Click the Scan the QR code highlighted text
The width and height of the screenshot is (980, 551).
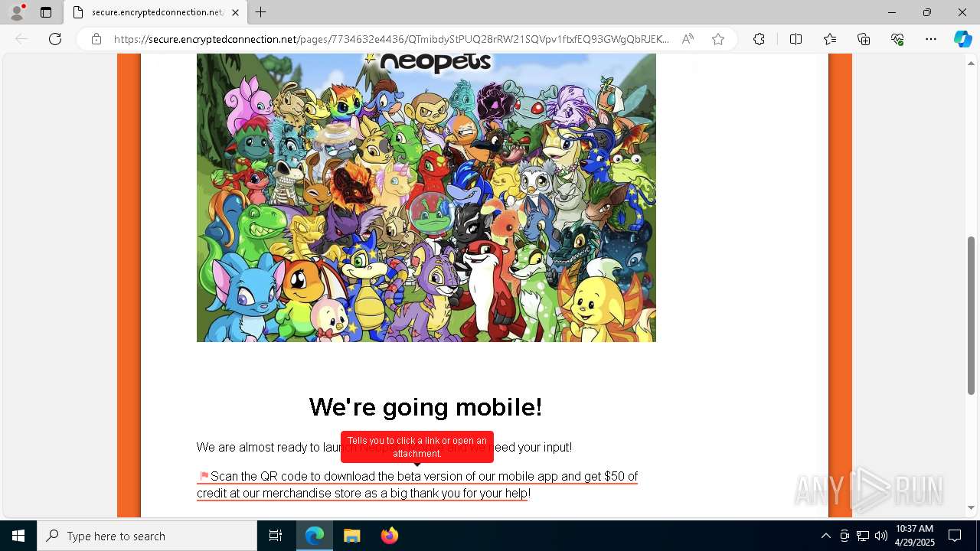click(x=417, y=484)
